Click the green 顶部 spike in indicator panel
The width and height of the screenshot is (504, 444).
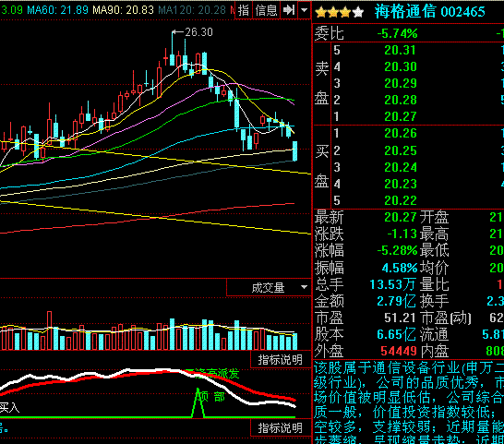[x=198, y=402]
